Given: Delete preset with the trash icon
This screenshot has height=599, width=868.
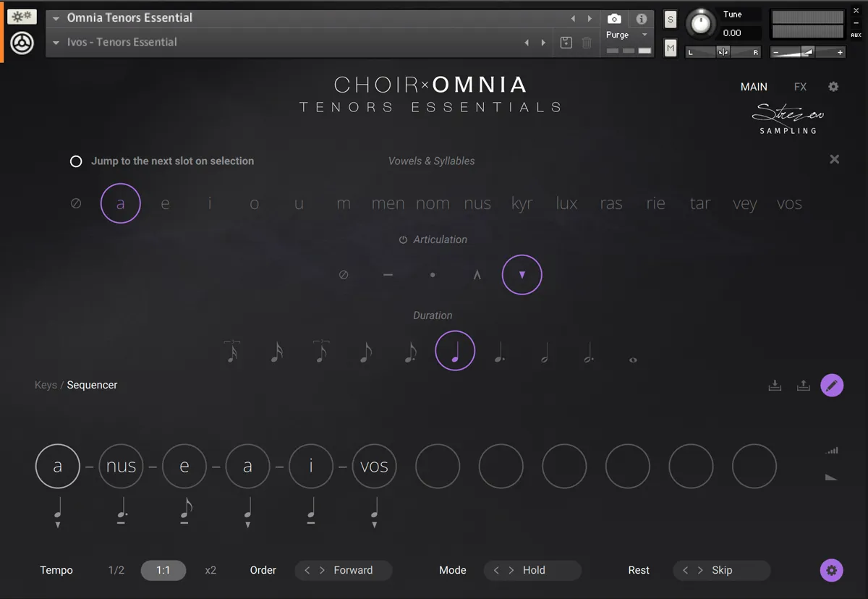Looking at the screenshot, I should click(x=587, y=43).
